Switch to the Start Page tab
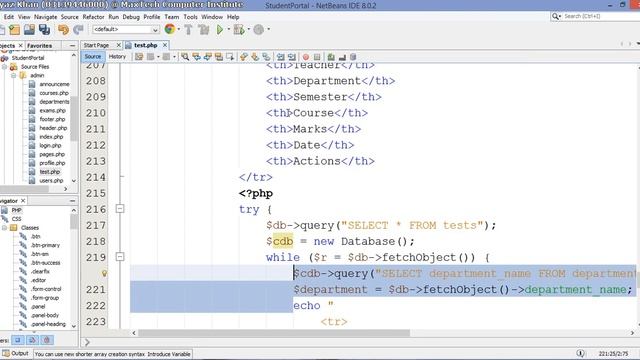 point(96,45)
